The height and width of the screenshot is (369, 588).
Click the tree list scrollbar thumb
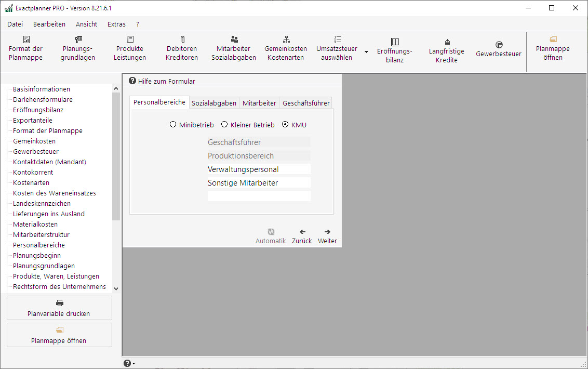tap(116, 156)
